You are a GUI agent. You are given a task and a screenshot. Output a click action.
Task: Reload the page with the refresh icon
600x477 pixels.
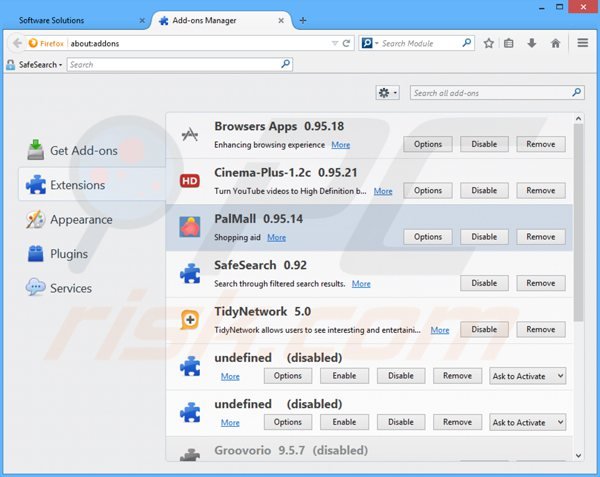[x=346, y=43]
